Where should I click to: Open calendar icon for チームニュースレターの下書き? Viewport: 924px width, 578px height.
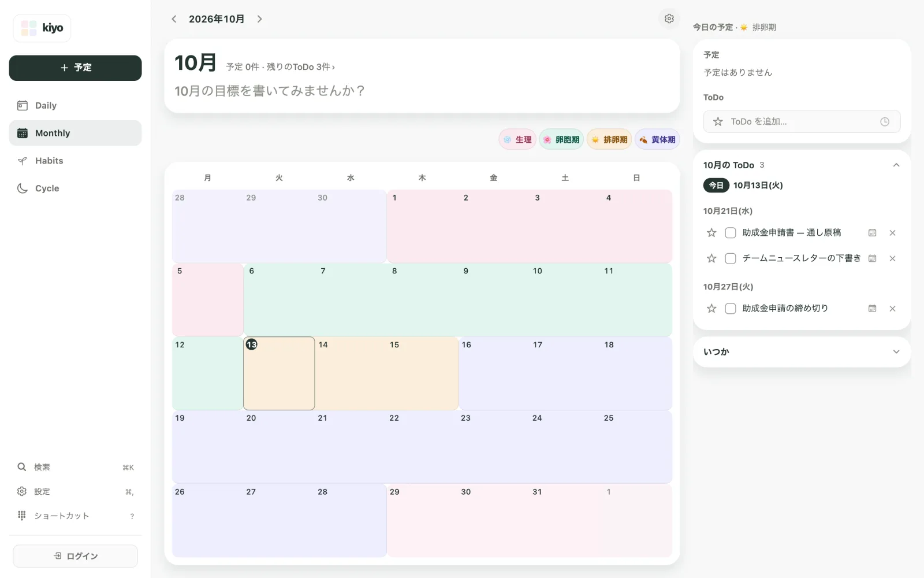[x=872, y=258]
